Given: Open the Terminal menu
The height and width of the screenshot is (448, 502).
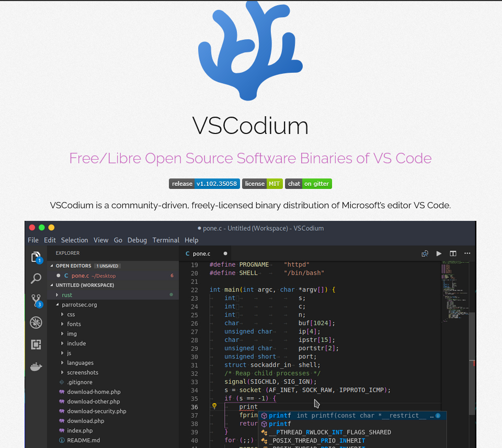Looking at the screenshot, I should pyautogui.click(x=166, y=240).
